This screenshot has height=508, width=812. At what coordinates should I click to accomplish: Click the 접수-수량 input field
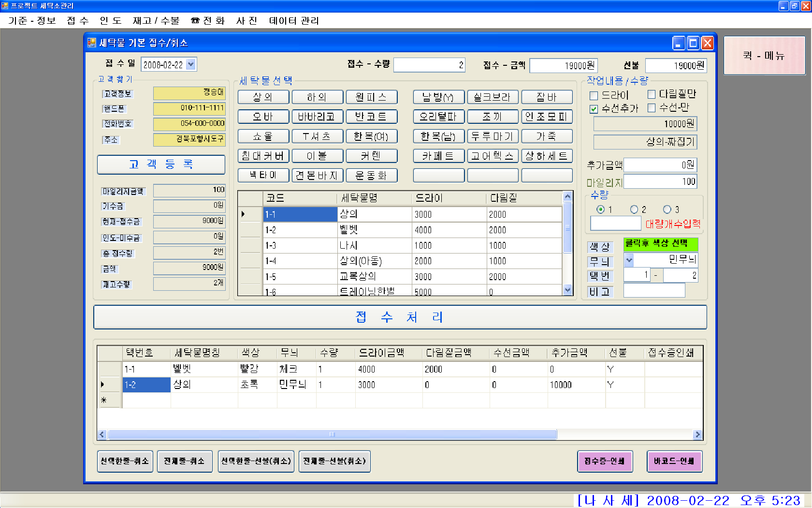[x=430, y=65]
